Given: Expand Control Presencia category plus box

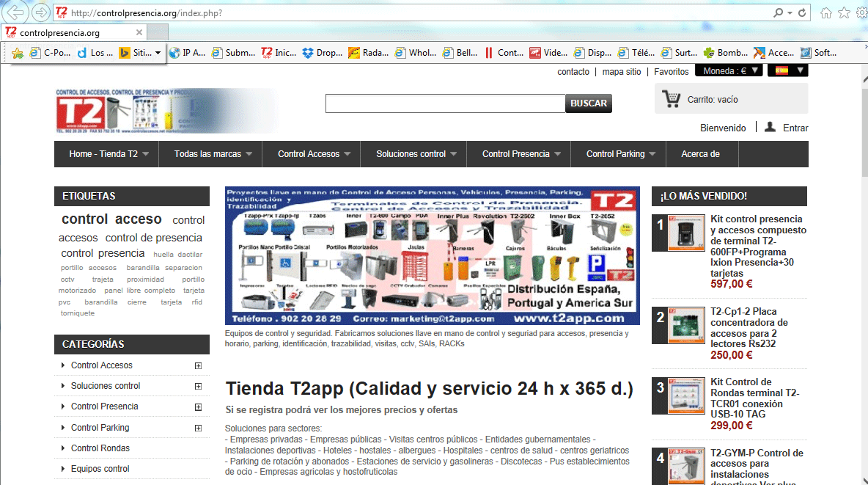Looking at the screenshot, I should 198,406.
